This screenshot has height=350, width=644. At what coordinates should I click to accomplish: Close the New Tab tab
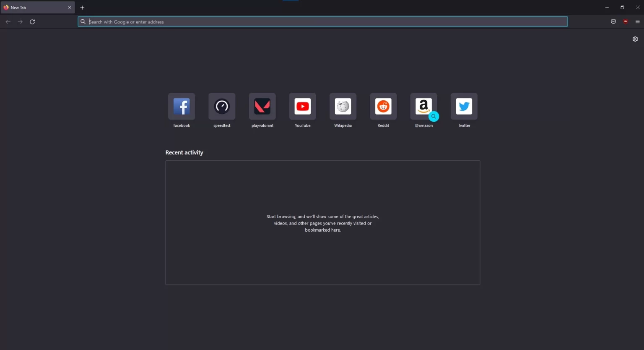pos(70,8)
